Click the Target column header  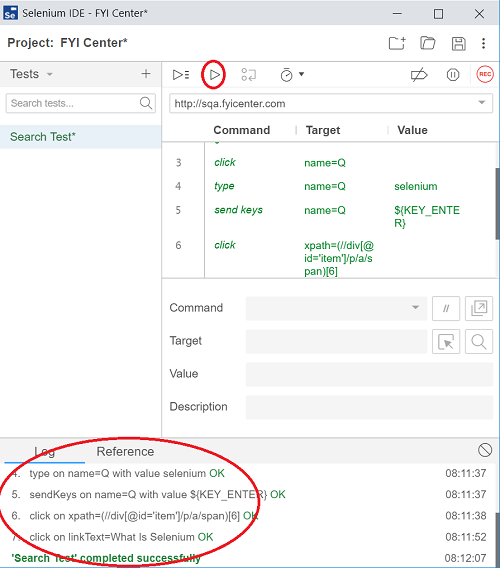pyautogui.click(x=323, y=130)
